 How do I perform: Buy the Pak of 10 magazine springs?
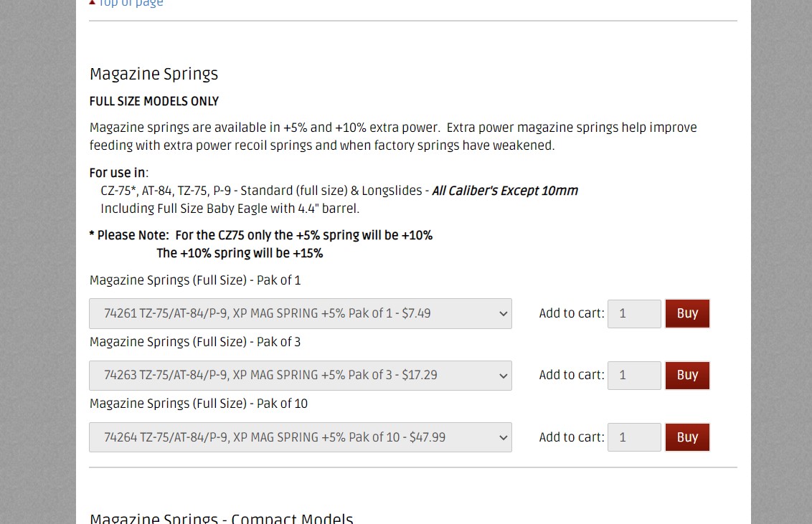point(687,437)
